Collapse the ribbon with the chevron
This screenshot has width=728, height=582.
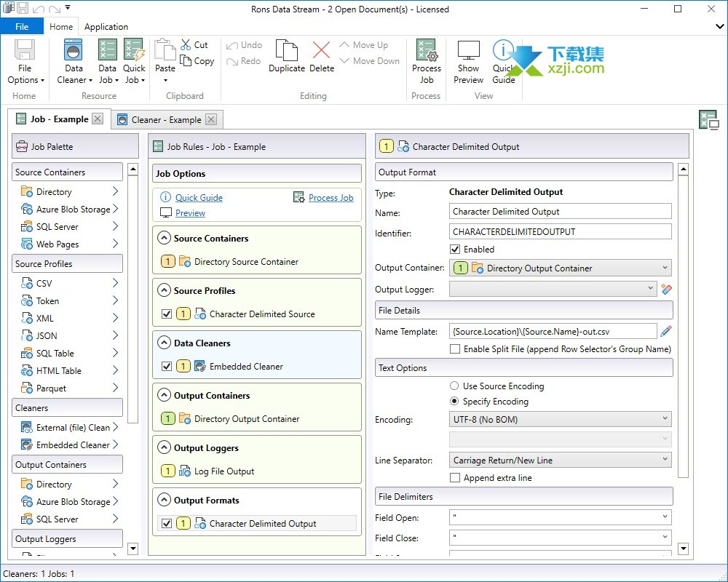coord(720,26)
